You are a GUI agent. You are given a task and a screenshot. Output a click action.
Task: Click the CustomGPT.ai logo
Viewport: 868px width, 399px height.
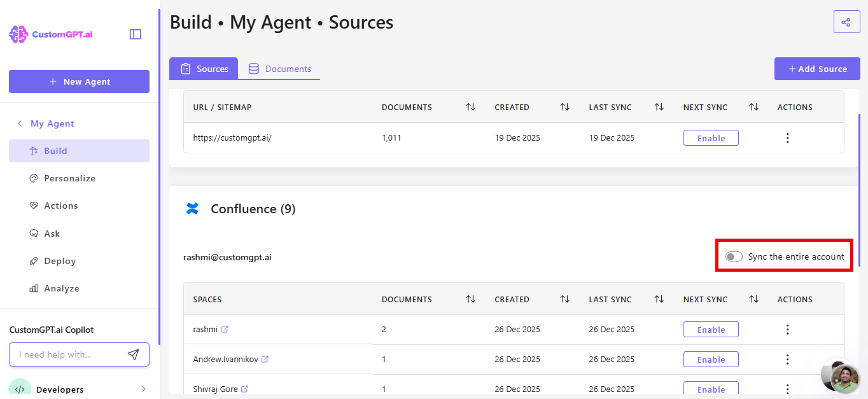(x=51, y=34)
